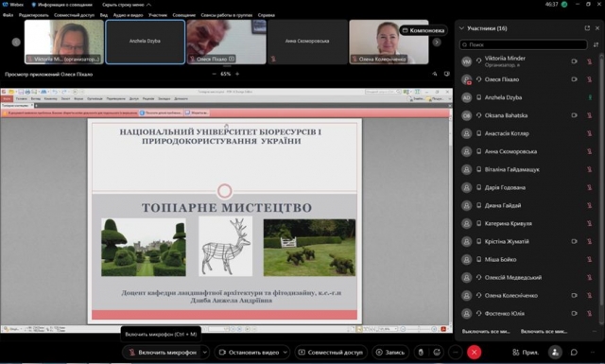
Task: Click Совместный доступ share button
Action: point(331,352)
